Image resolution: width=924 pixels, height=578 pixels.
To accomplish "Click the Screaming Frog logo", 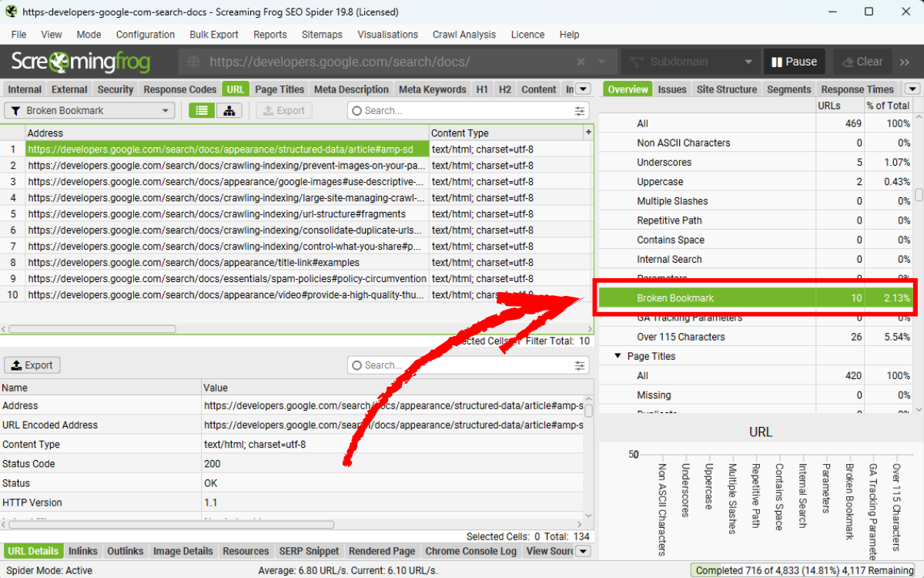I will tap(81, 62).
